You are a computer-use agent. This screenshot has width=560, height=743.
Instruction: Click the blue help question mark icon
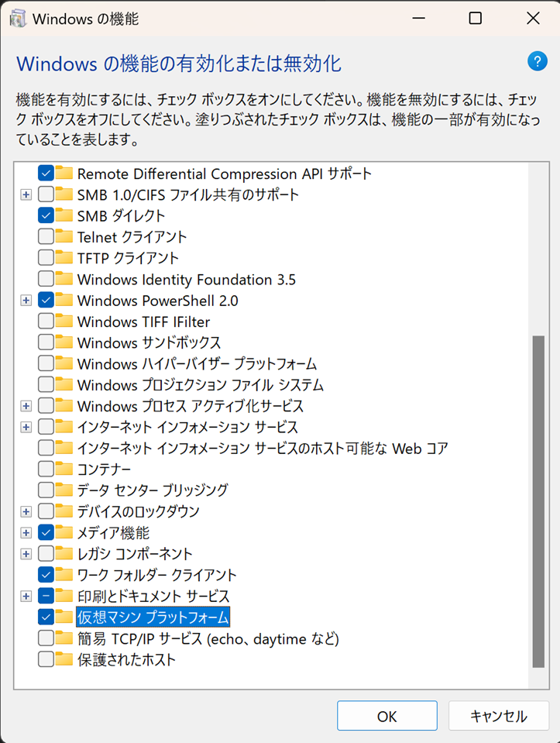(537, 61)
